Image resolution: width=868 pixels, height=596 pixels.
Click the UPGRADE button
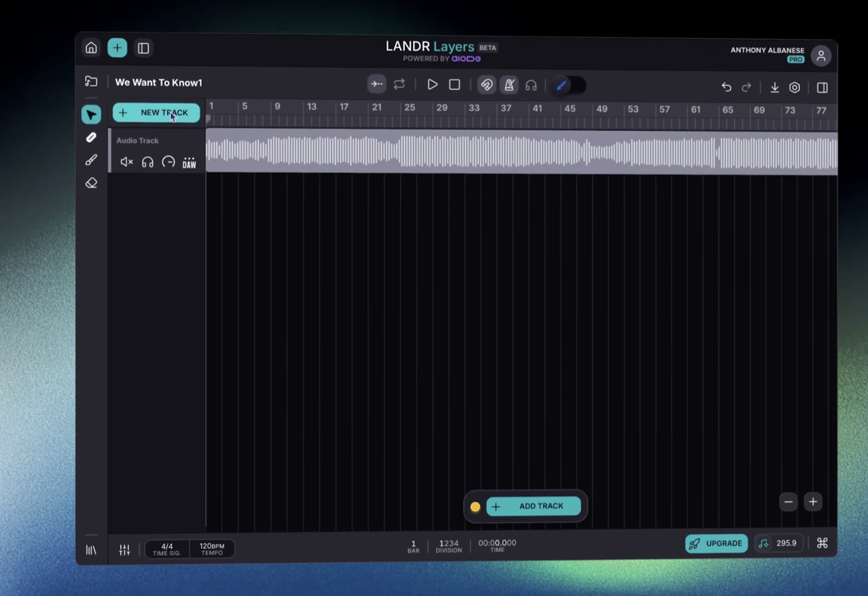click(717, 544)
